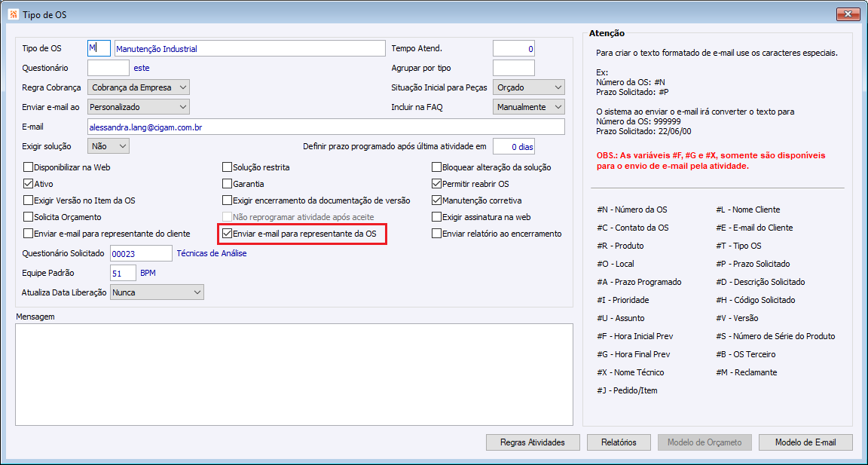This screenshot has height=465, width=868.
Task: Click '#I - Prioridade' variable
Action: point(623,300)
